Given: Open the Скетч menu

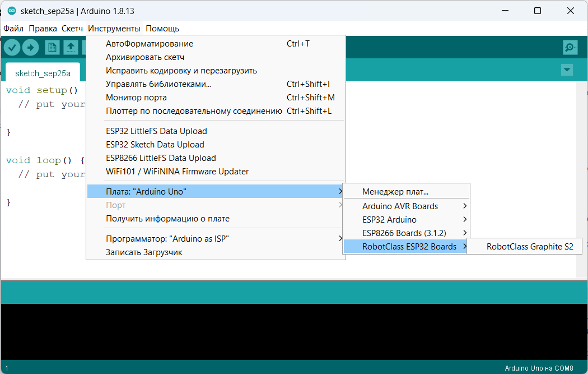Looking at the screenshot, I should click(72, 29).
